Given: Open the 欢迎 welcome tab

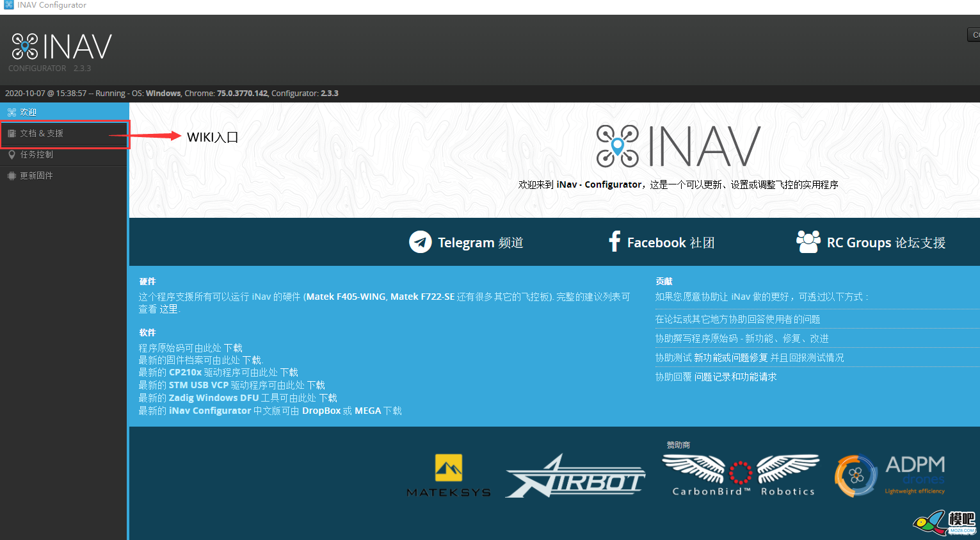Looking at the screenshot, I should click(x=64, y=112).
